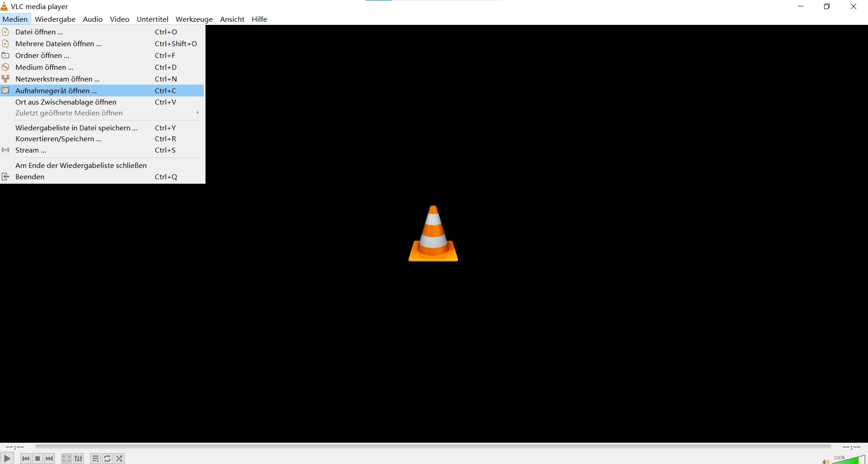
Task: Click Netzwerkstream öffnen network icon
Action: coord(5,79)
